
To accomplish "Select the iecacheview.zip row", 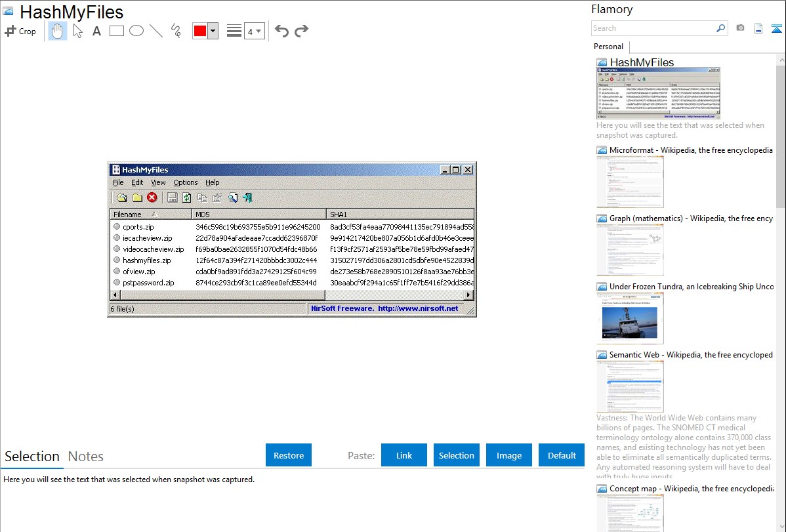I will click(x=292, y=238).
